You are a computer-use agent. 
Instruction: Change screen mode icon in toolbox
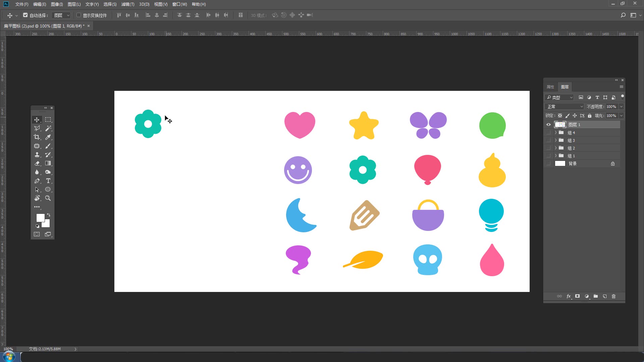point(48,234)
